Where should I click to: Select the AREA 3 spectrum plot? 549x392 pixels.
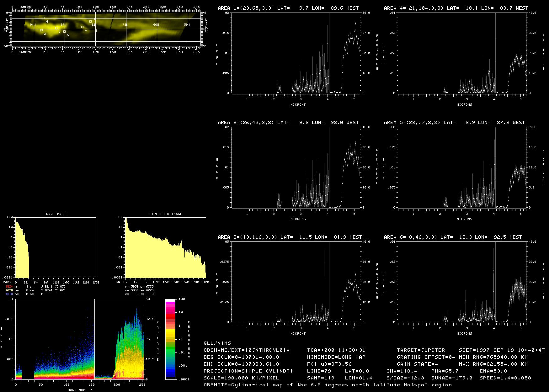point(296,282)
